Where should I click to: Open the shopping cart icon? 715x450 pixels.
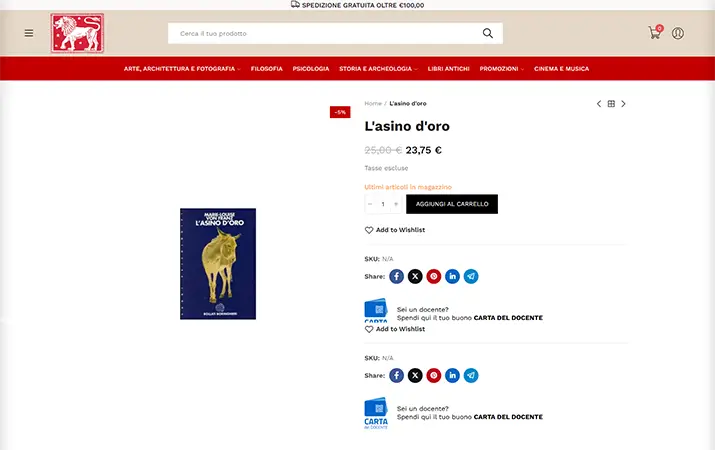point(655,32)
